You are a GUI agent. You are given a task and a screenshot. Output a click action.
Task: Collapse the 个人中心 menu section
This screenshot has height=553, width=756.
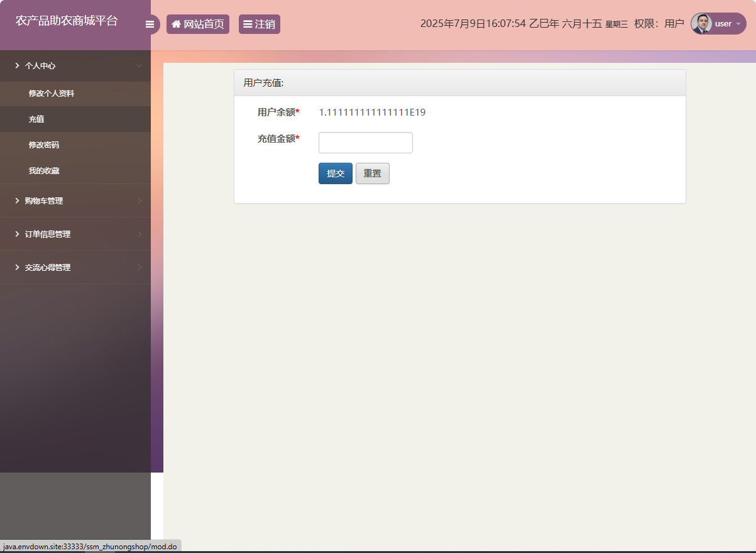tap(75, 65)
